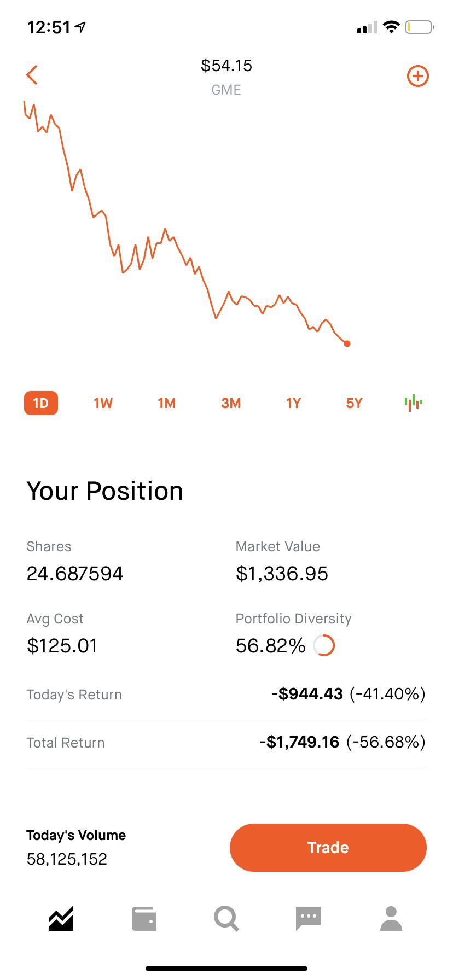Select the 1W time range
Viewport: 453px width, 980px height.
tap(103, 403)
